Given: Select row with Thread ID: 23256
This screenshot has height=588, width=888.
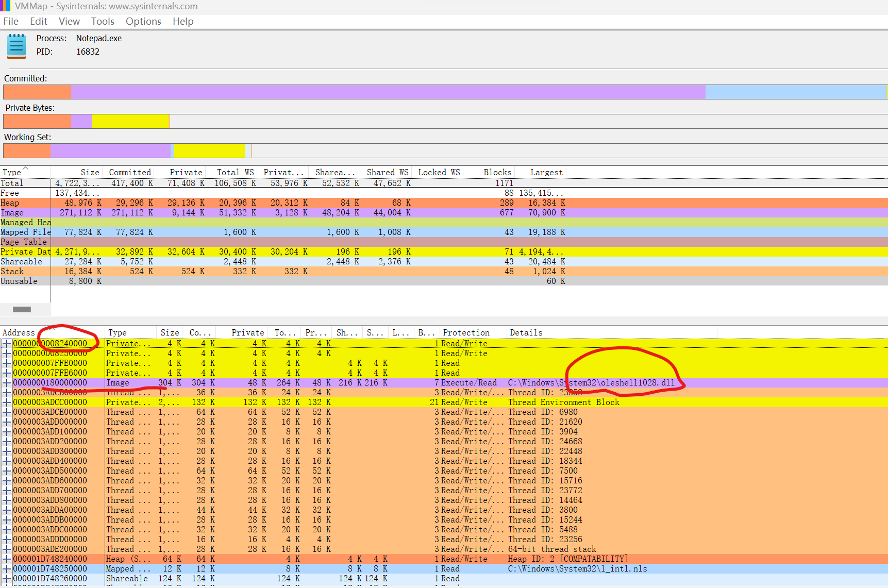Looking at the screenshot, I should (x=444, y=540).
